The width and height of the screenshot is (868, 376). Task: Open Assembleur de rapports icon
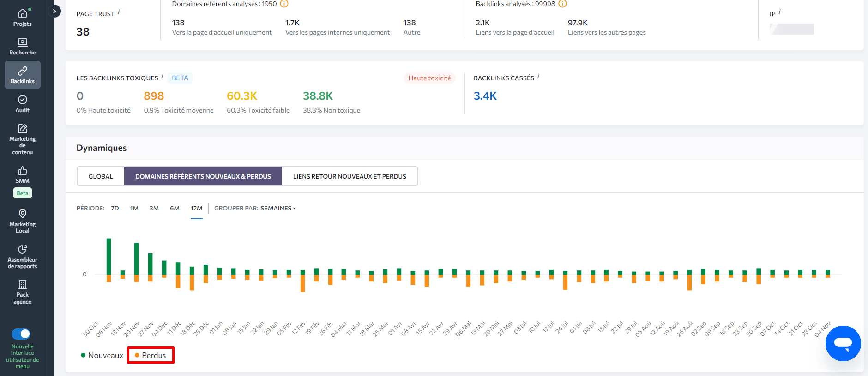point(22,249)
